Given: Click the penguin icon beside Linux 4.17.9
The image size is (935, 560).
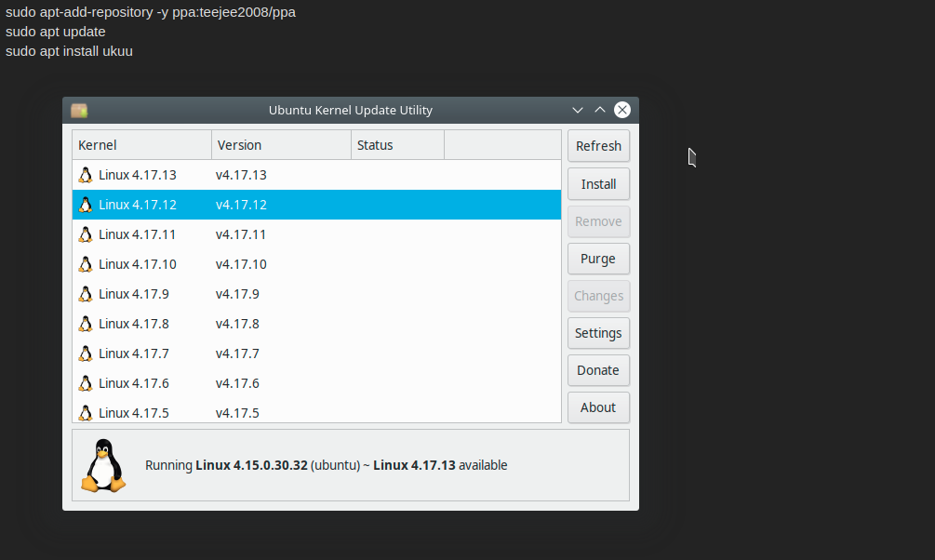Looking at the screenshot, I should click(86, 294).
